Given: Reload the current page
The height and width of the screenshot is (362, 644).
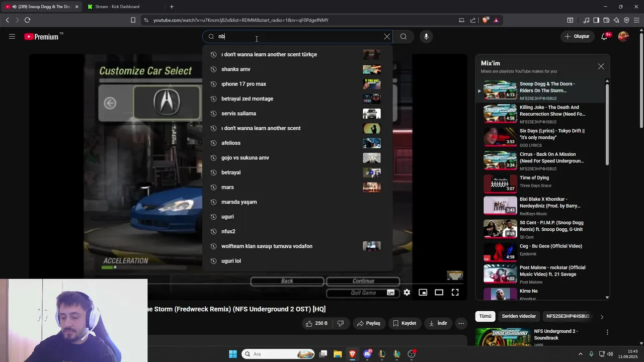Looking at the screenshot, I should 27,20.
